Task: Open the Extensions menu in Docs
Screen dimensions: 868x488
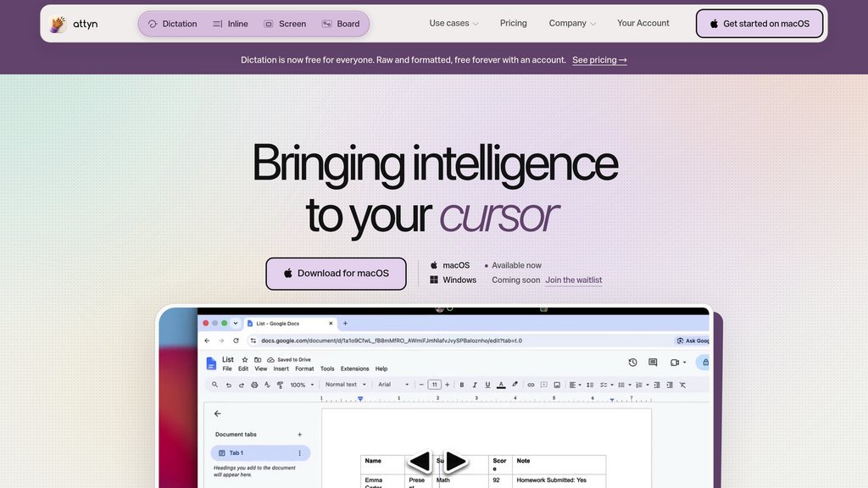Action: click(x=355, y=369)
